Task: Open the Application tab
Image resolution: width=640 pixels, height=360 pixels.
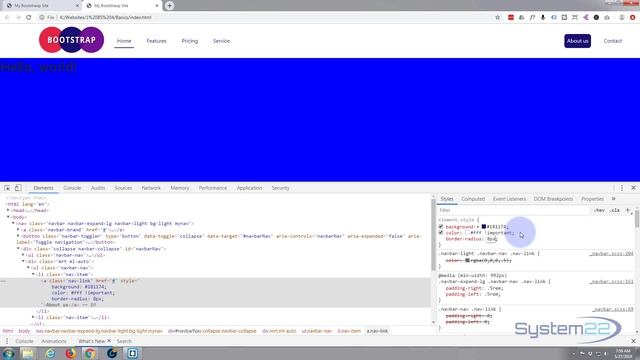Action: [249, 188]
